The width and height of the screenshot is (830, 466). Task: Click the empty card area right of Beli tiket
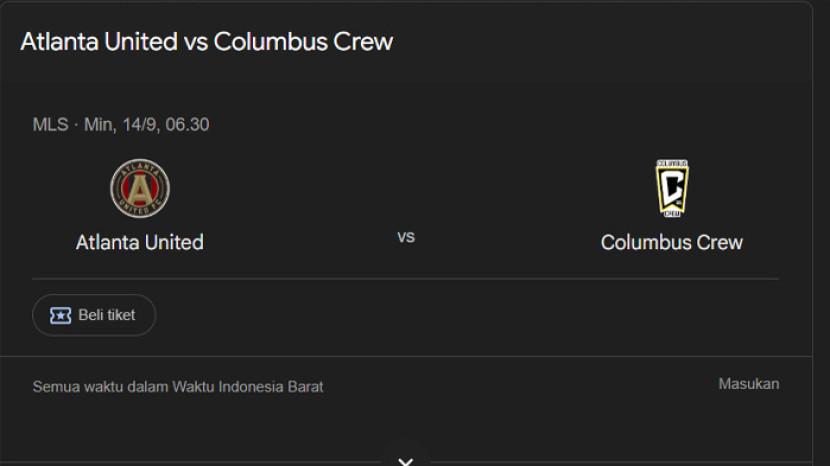pos(450,315)
